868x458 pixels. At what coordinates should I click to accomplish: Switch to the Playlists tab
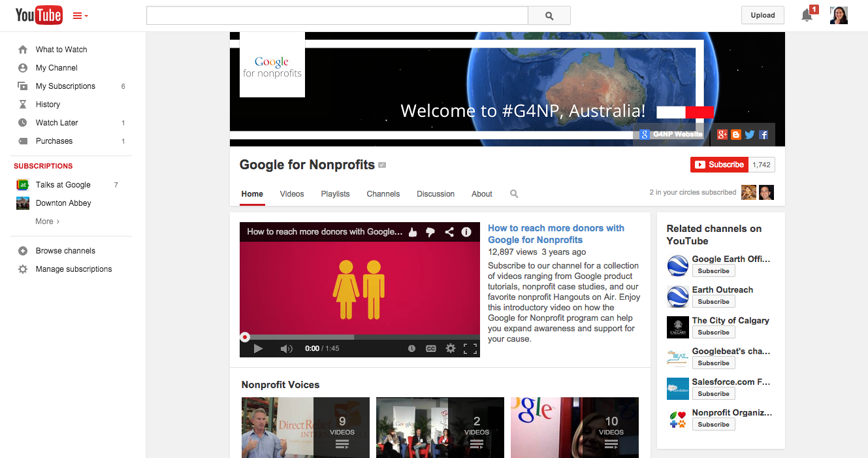point(335,194)
